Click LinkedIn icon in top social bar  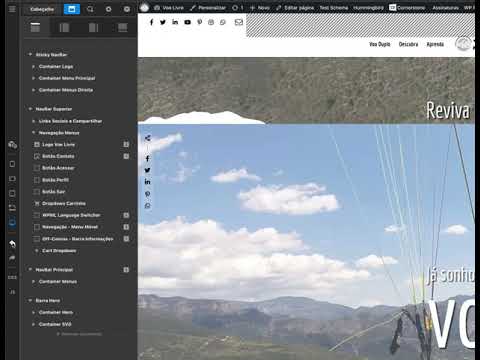[175, 22]
